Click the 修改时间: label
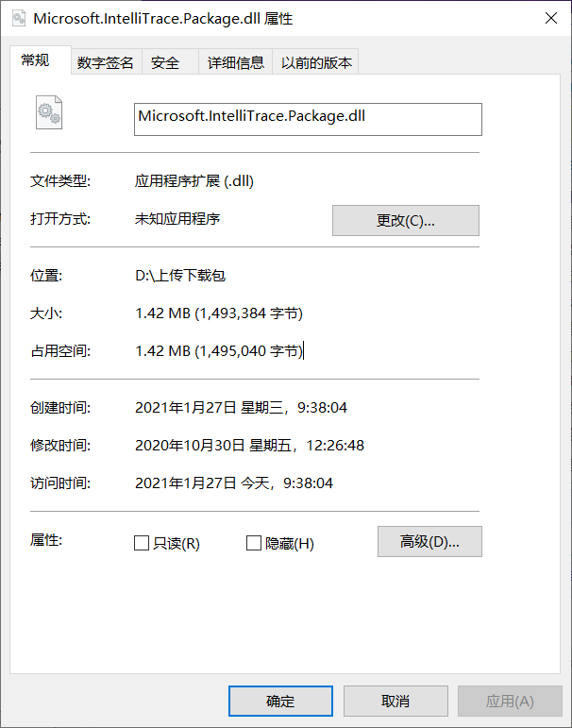The height and width of the screenshot is (728, 572). (60, 446)
